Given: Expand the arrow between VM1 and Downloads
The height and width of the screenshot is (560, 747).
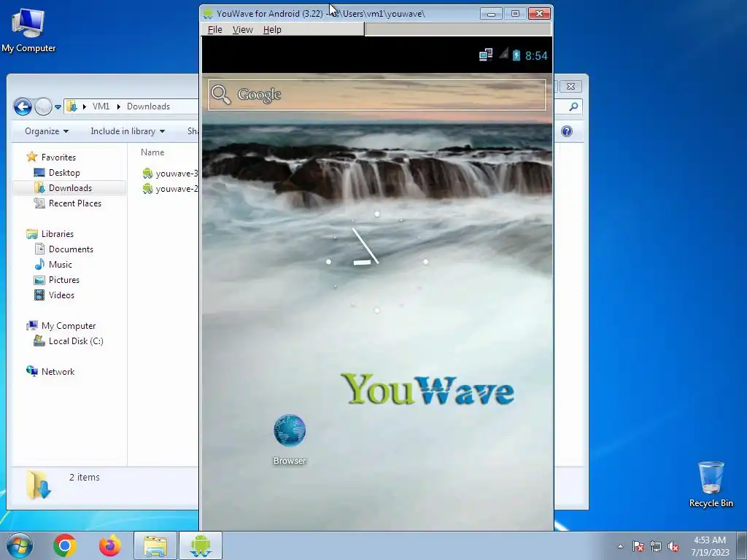Looking at the screenshot, I should click(119, 106).
